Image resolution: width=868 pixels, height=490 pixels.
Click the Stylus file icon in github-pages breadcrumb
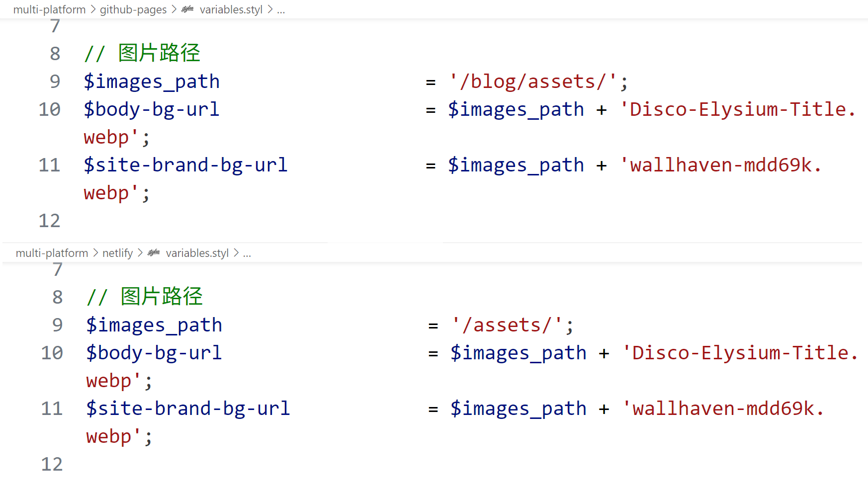(187, 9)
